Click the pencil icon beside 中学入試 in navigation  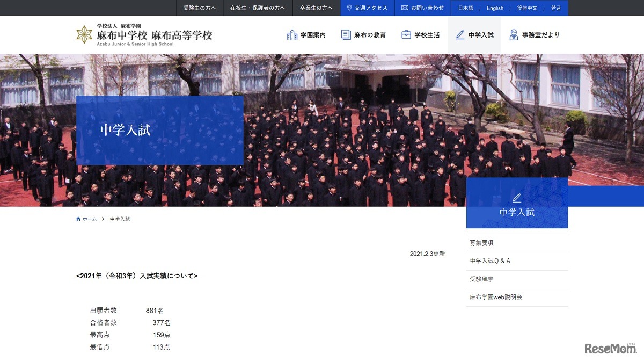click(460, 35)
